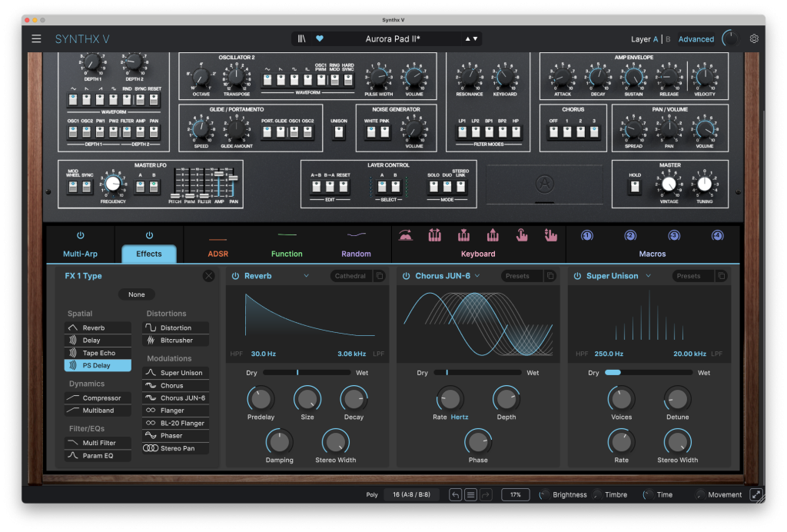Viewport: 787px width, 532px height.
Task: Open the Chorus JUN-6 effect type dropdown
Action: (477, 276)
